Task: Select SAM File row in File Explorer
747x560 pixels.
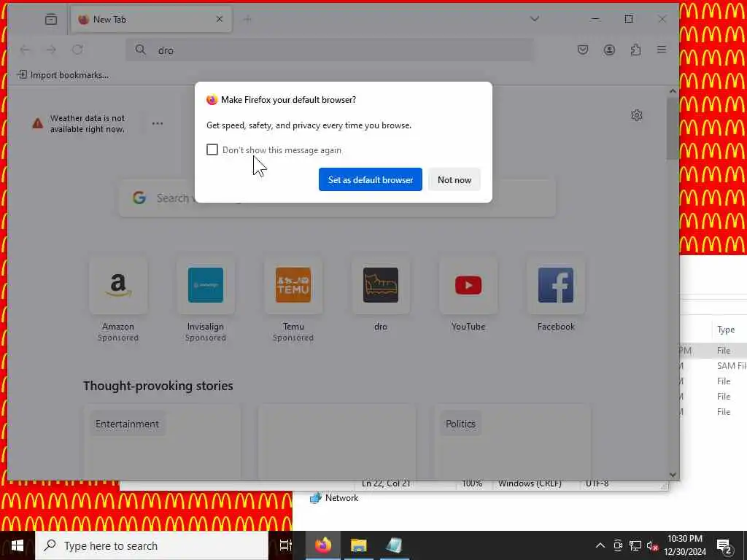Action: 715,366
